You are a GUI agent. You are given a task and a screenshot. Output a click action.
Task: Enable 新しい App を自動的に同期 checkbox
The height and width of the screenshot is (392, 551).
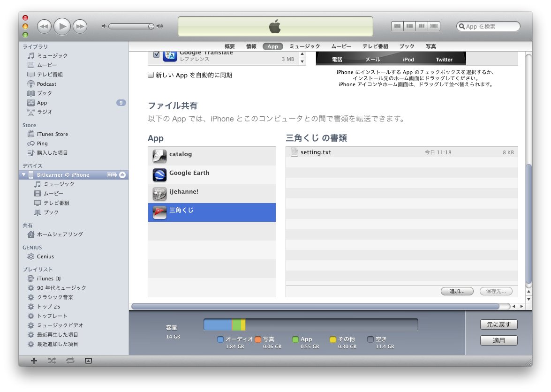(x=151, y=75)
